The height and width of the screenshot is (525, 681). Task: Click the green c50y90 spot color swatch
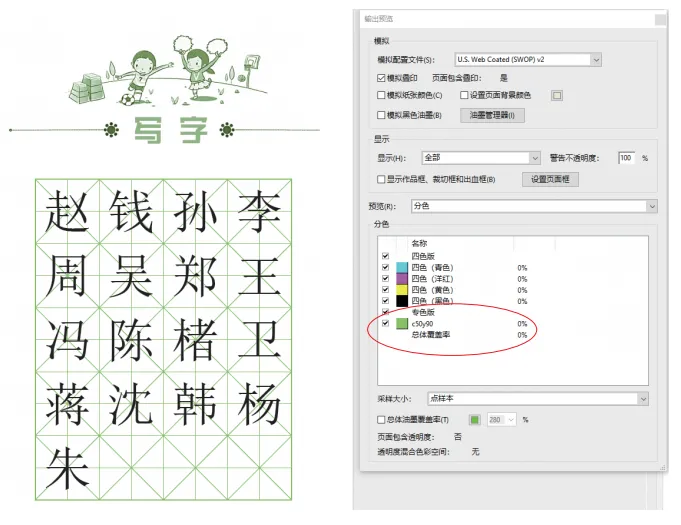402,324
